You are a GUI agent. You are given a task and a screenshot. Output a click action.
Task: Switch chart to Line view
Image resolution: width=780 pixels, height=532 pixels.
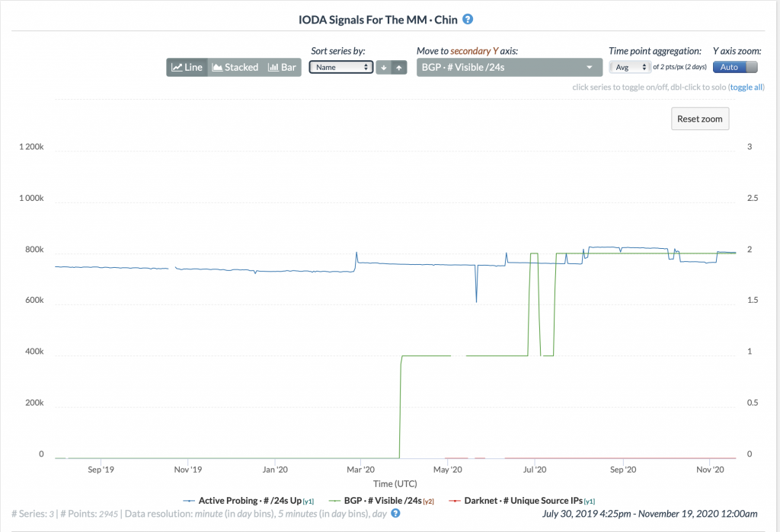(x=187, y=67)
